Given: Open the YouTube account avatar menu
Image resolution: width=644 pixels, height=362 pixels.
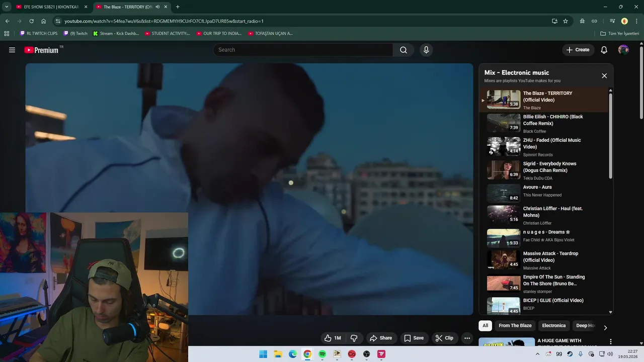Looking at the screenshot, I should [x=623, y=50].
